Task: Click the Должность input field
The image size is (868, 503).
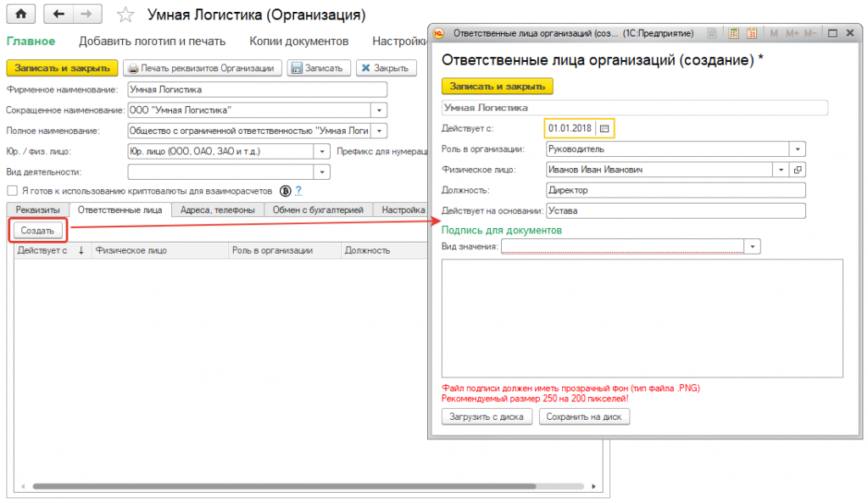Action: pos(676,190)
